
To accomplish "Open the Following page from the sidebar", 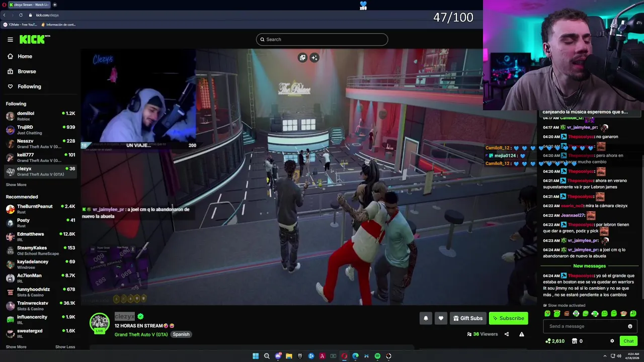I will [x=24, y=86].
